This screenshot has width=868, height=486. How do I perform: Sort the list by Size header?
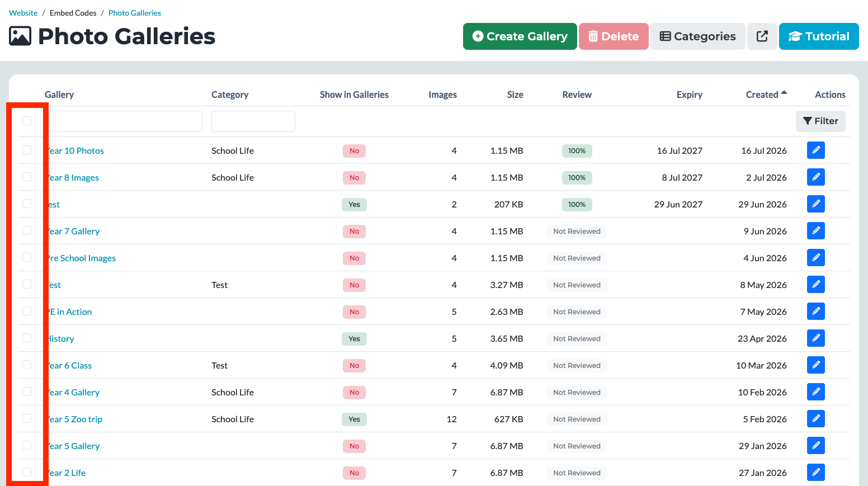click(515, 95)
